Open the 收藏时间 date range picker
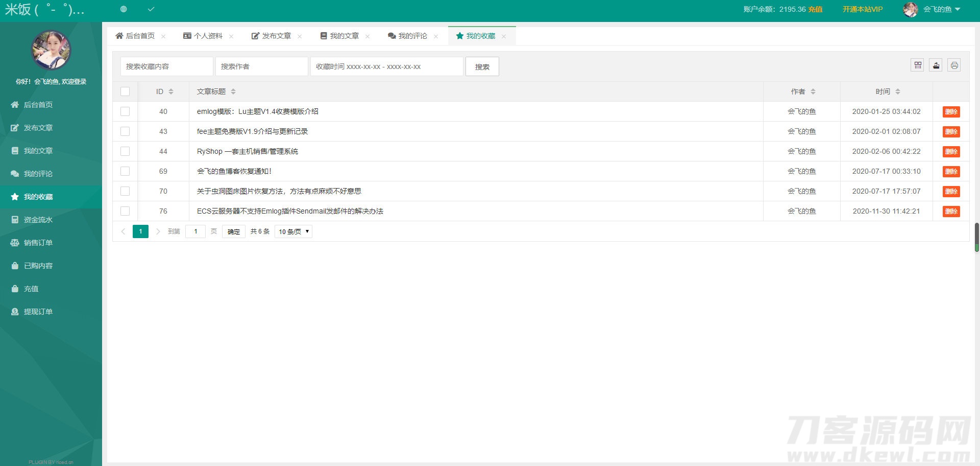Viewport: 980px width, 466px height. (x=386, y=66)
